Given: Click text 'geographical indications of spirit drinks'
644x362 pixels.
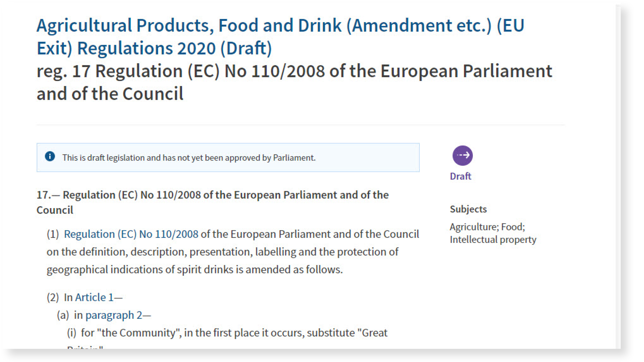Looking at the screenshot, I should pyautogui.click(x=140, y=270).
